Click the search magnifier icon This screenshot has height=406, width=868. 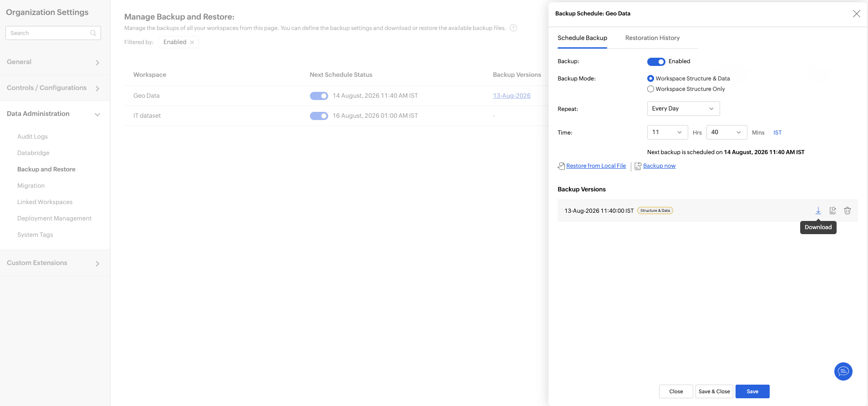point(93,33)
